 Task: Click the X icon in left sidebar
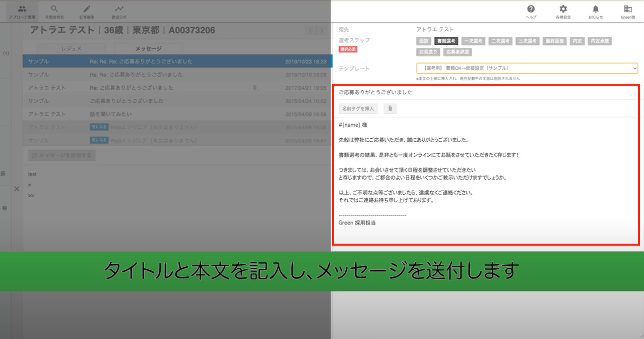(16, 189)
